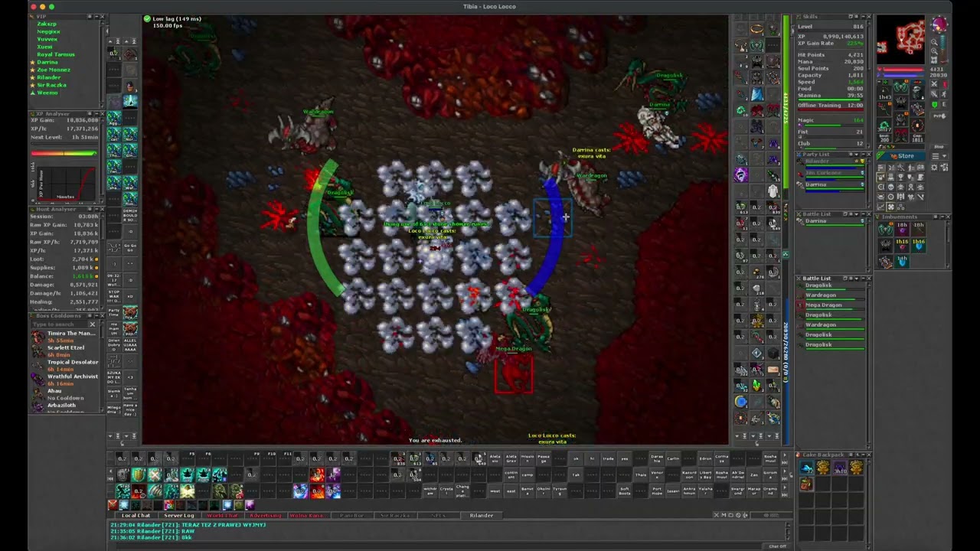
Task: Click the 'Port Hope' hotkey button
Action: 657,491
